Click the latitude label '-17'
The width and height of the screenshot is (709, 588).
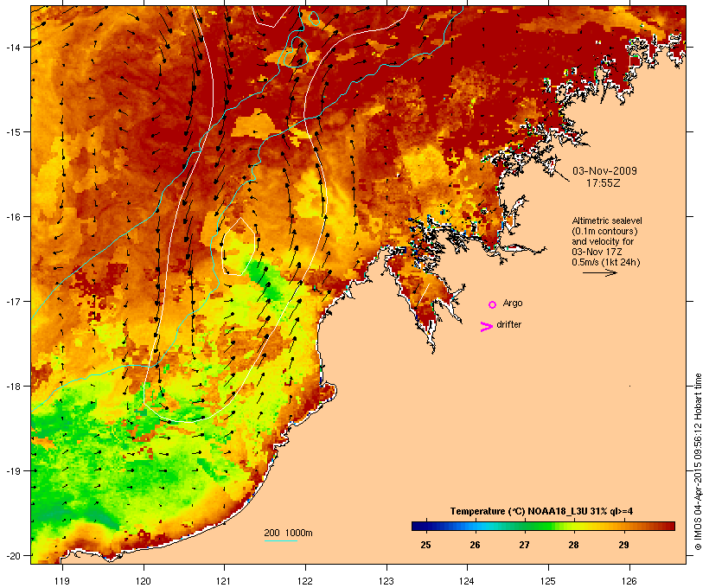(13, 301)
